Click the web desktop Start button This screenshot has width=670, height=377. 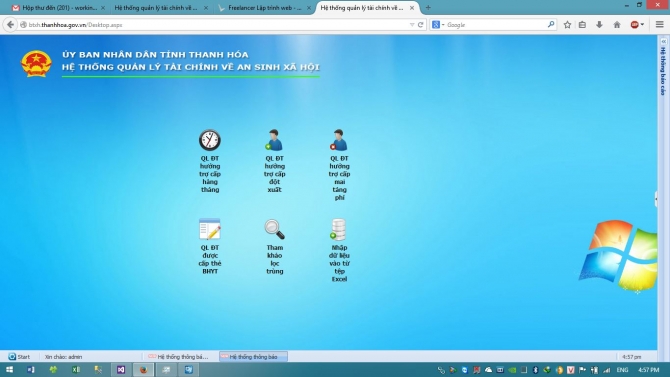(x=19, y=356)
